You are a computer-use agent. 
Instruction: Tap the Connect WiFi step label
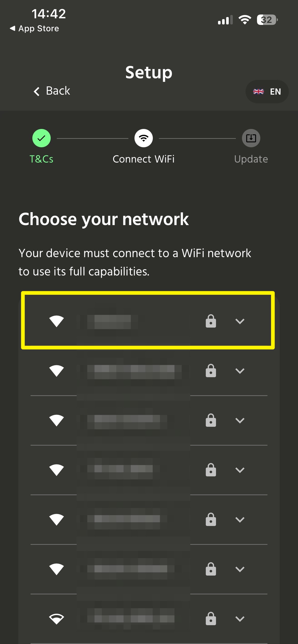click(144, 159)
